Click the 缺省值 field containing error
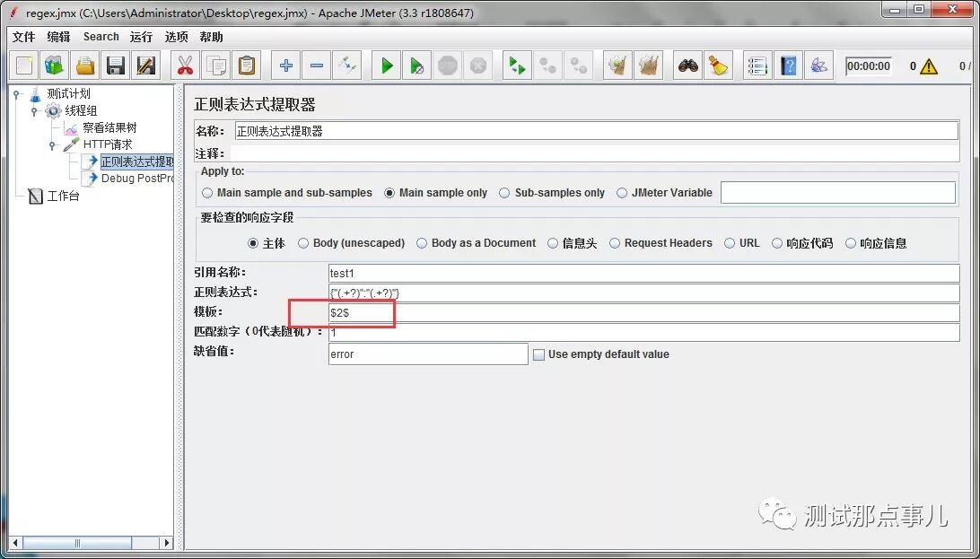This screenshot has width=980, height=559. pos(428,354)
